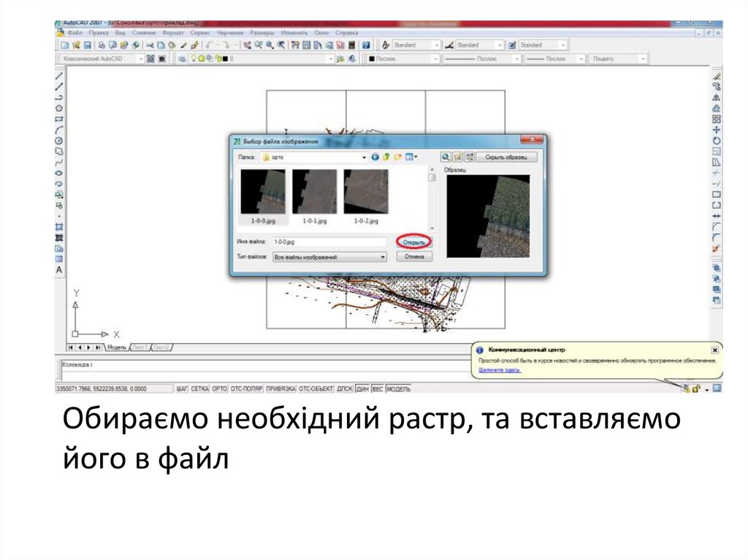This screenshot has height=560, width=748.
Task: Switch to the Модель layout tab
Action: pyautogui.click(x=116, y=348)
